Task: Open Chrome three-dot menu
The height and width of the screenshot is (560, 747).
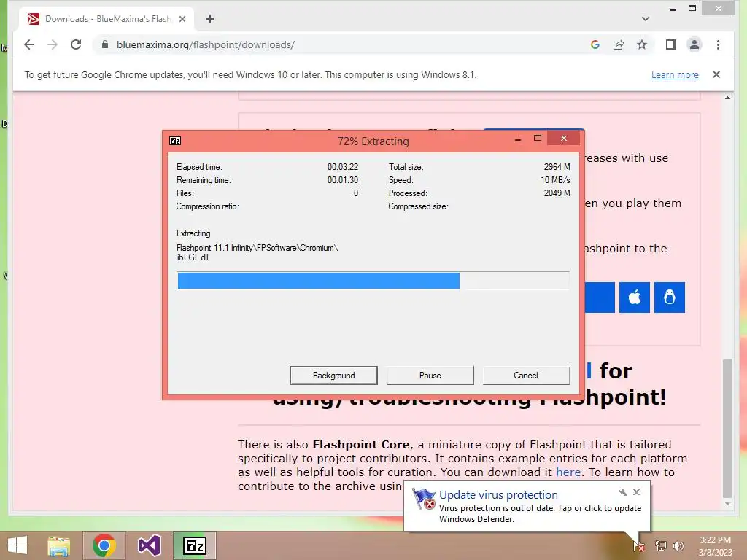Action: pyautogui.click(x=718, y=44)
